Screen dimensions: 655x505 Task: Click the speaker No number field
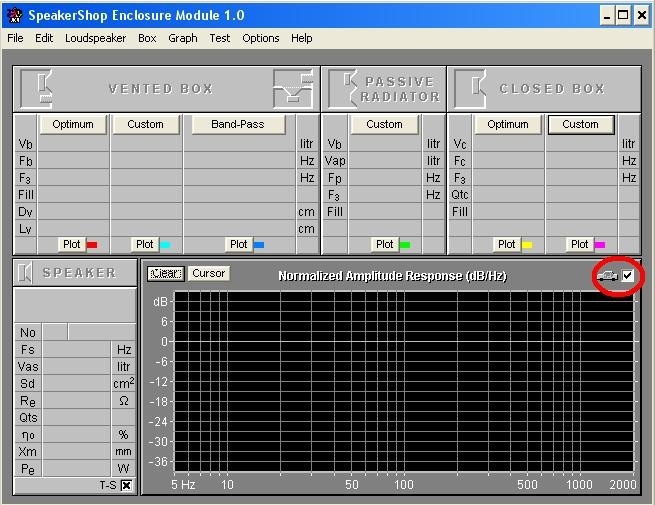[x=55, y=332]
